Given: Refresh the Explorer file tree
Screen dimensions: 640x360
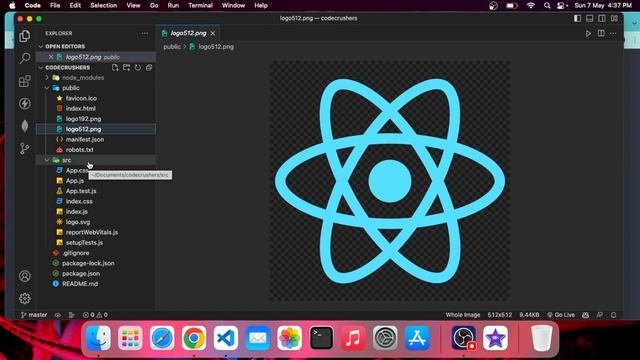Looking at the screenshot, I should coord(138,67).
